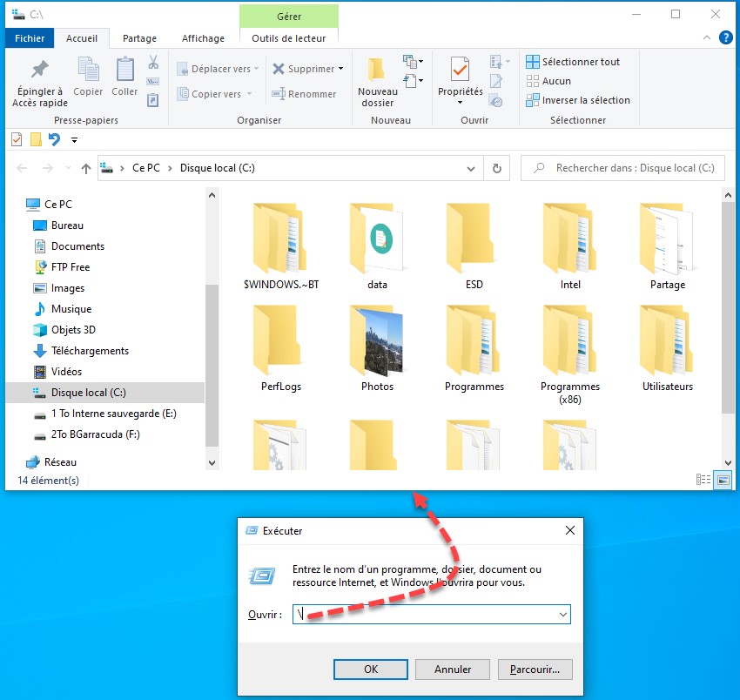Click the Épingler à Accès rapide pin icon
Screen dimensions: 740x700
[39, 70]
